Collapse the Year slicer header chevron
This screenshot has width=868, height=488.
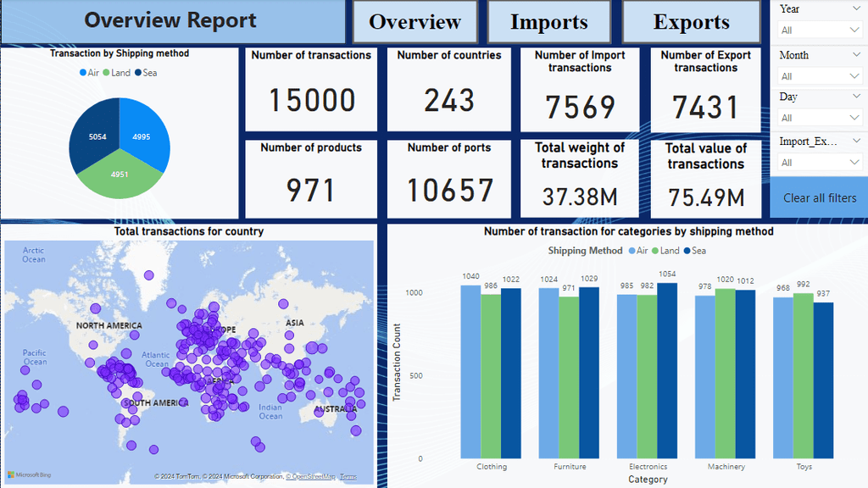(857, 8)
